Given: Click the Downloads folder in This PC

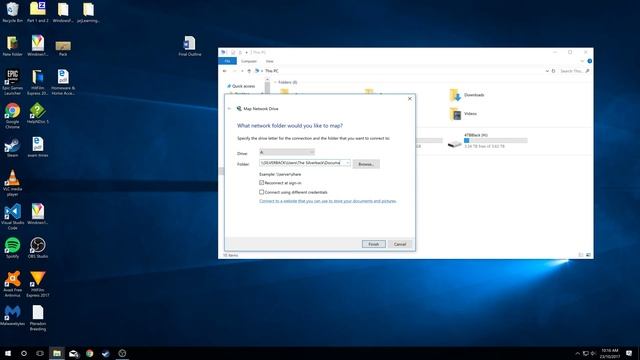Looking at the screenshot, I should [467, 95].
